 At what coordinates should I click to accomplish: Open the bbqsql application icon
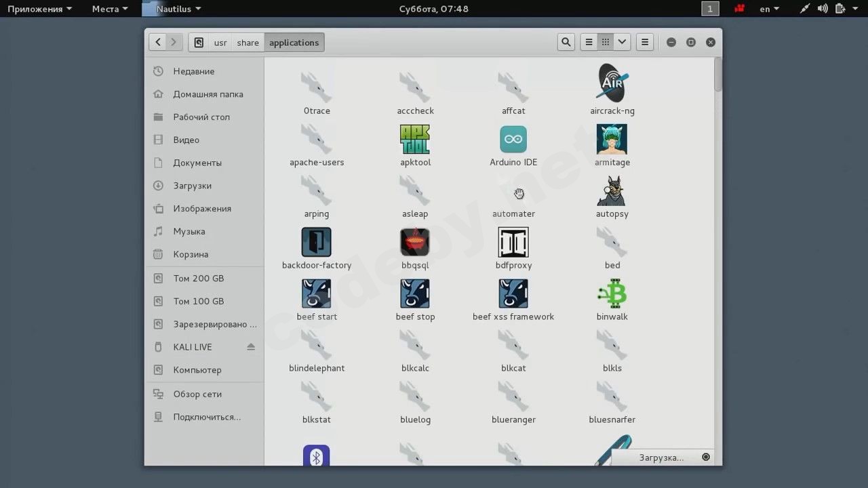(x=415, y=243)
